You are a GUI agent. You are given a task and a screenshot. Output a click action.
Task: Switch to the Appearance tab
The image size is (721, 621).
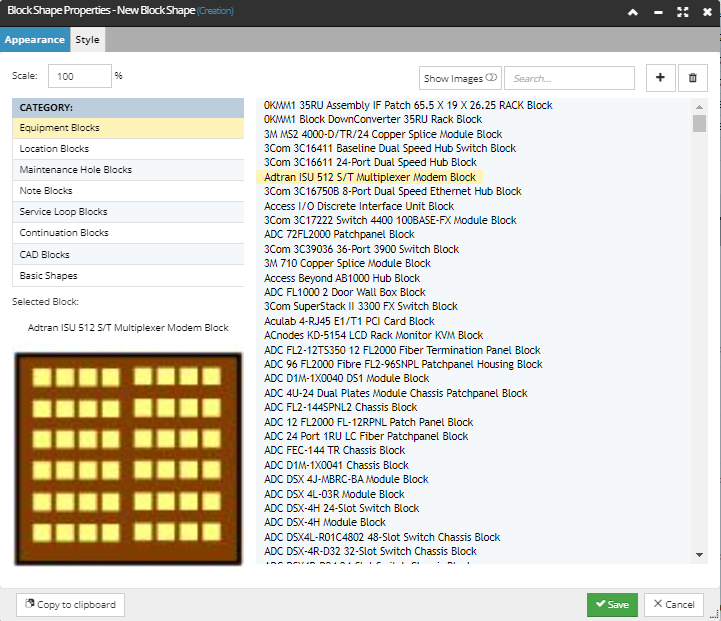point(35,40)
